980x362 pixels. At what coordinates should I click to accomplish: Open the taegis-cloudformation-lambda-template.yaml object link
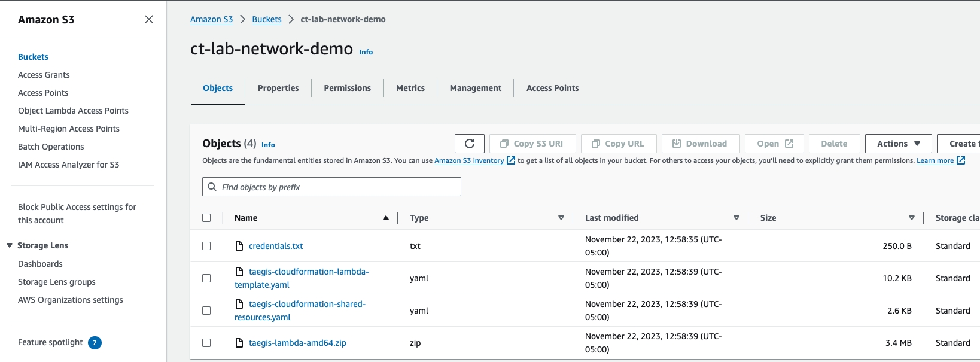(x=302, y=278)
